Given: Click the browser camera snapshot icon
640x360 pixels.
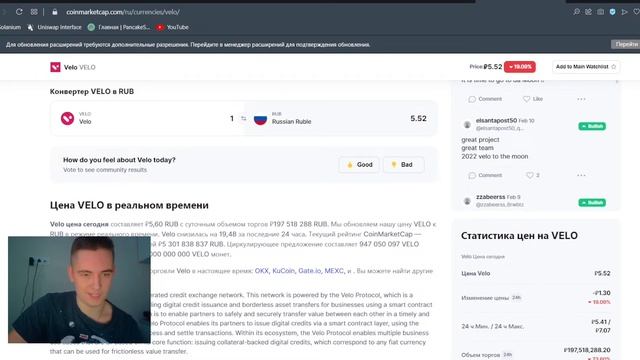Looking at the screenshot, I should [600, 12].
